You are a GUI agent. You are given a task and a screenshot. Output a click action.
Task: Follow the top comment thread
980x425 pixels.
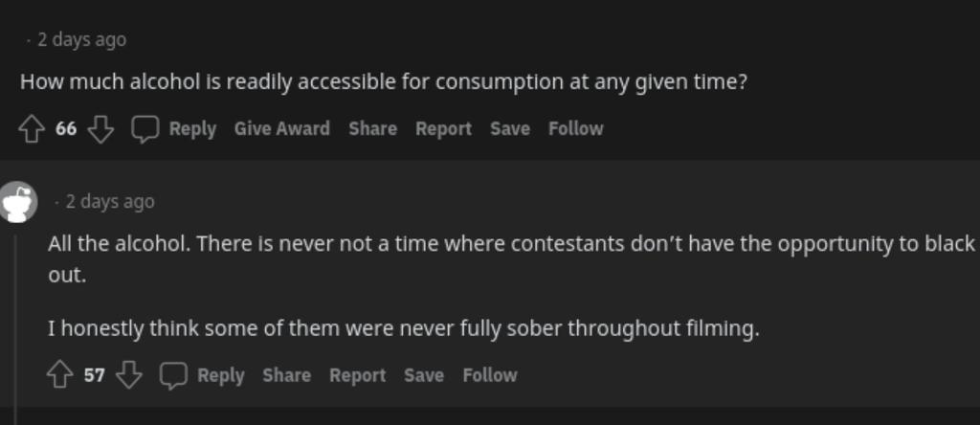tap(575, 129)
